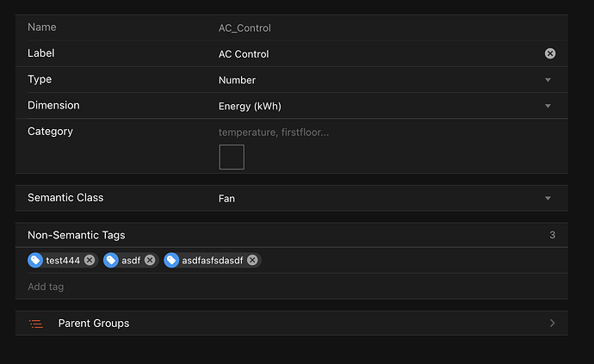Click the blue tag icon on asdfasfsdasdf
The height and width of the screenshot is (364, 594).
(x=171, y=260)
